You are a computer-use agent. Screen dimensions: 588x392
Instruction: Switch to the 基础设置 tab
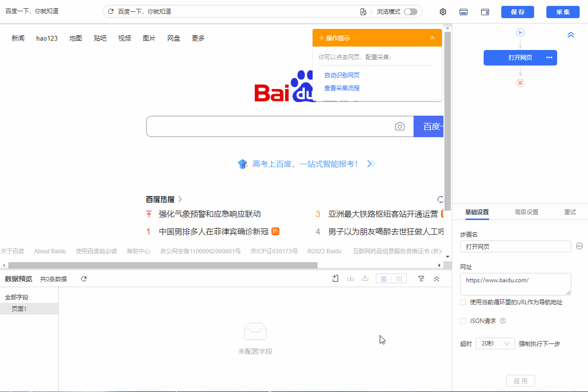pyautogui.click(x=477, y=212)
